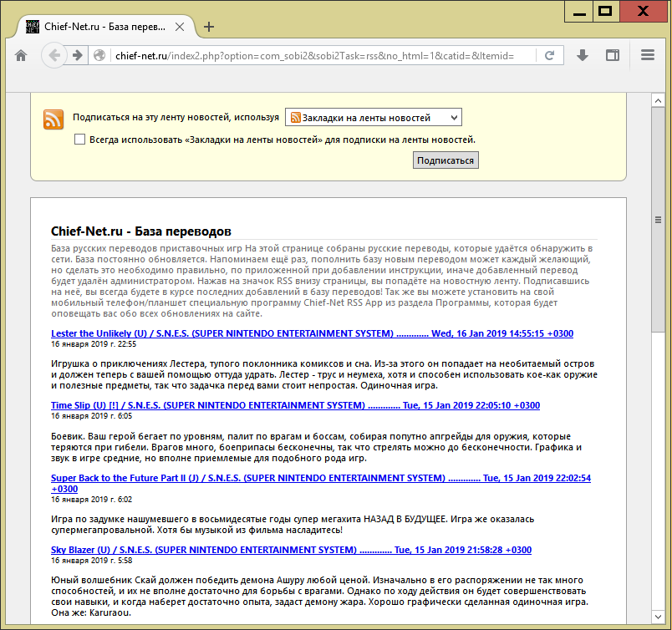The height and width of the screenshot is (630, 672).
Task: Open the Sky Blazer (U) link
Action: [x=291, y=550]
